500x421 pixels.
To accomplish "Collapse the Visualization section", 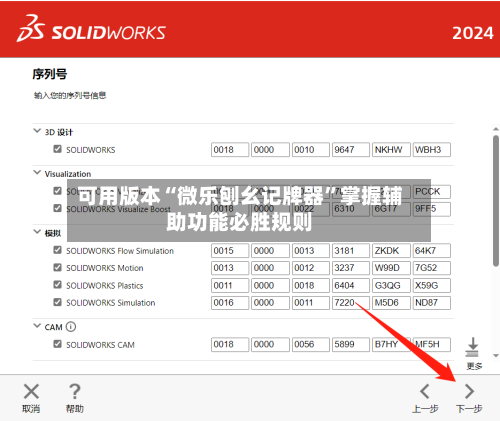I will [x=37, y=173].
